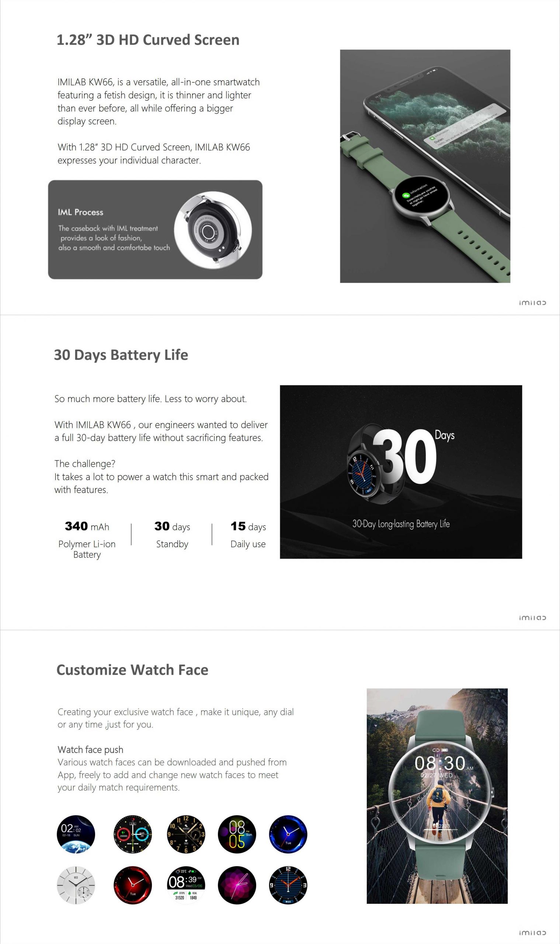Select the blue glowing analog watch face
This screenshot has width=560, height=944.
click(288, 834)
